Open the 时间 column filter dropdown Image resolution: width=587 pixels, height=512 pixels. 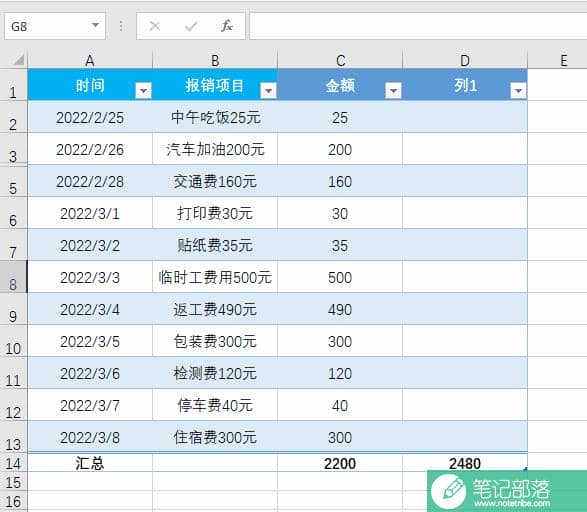(x=143, y=91)
